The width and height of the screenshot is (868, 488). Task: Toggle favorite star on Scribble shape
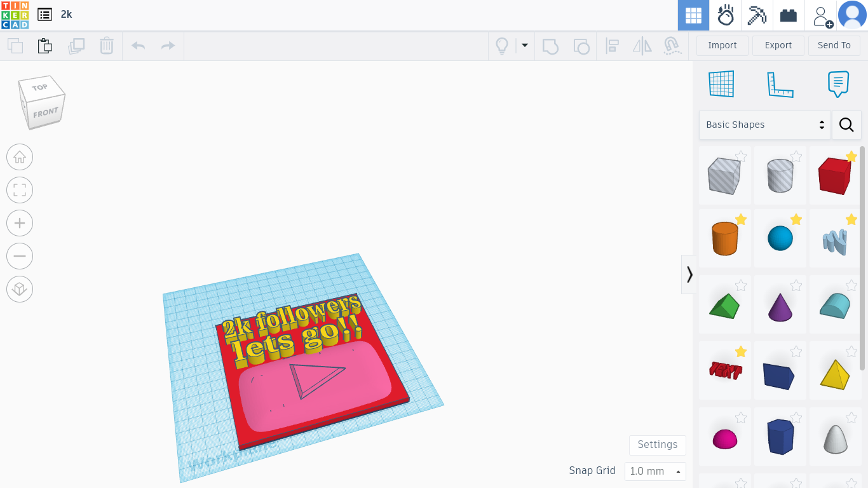pyautogui.click(x=851, y=219)
